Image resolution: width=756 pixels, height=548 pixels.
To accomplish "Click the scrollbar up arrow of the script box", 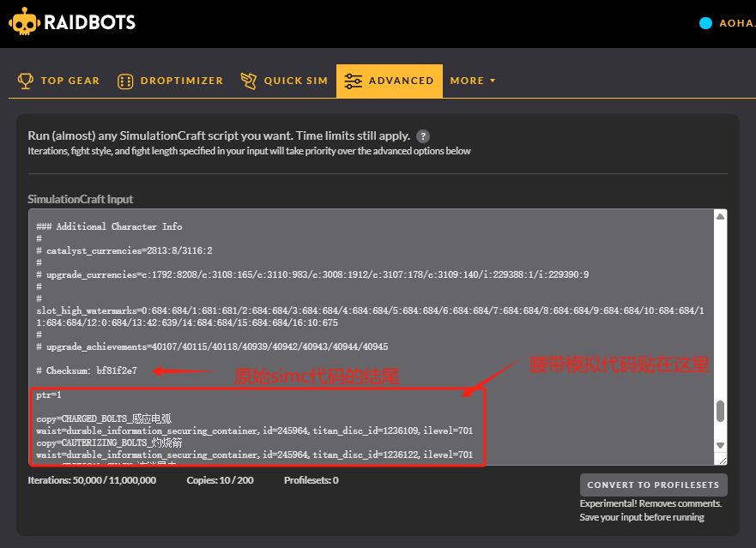I will tap(719, 215).
